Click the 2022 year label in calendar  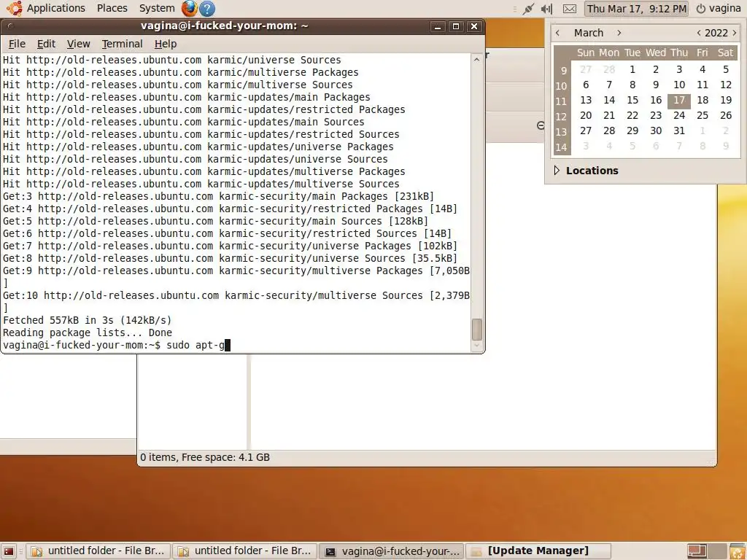tap(716, 33)
